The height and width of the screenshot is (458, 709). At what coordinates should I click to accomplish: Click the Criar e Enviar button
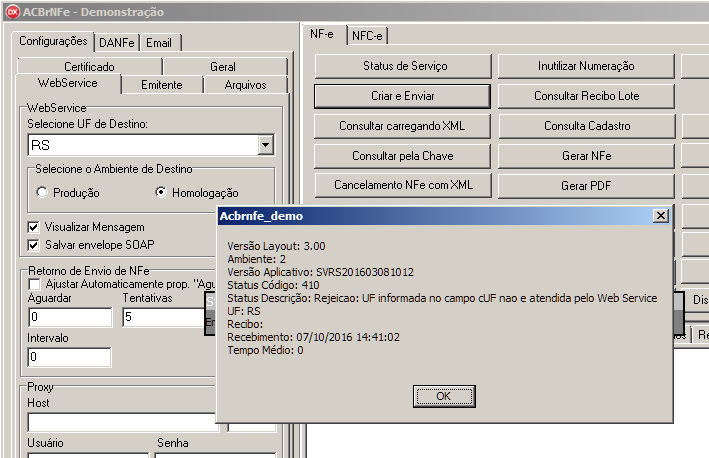402,96
